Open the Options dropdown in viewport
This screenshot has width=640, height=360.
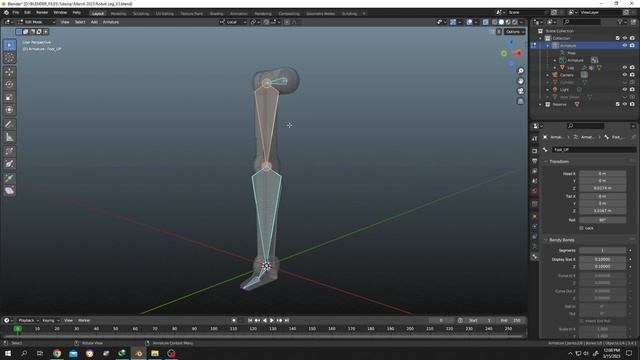tap(514, 32)
